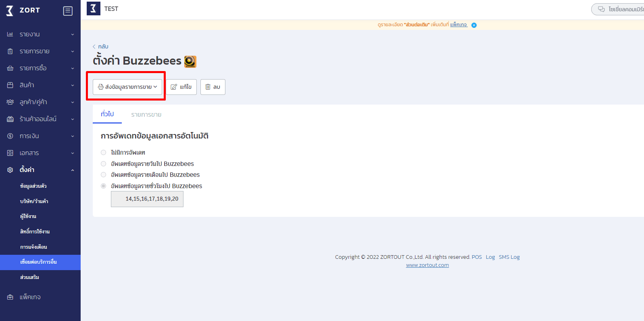Open ผู้ใช้งาน users submenu

[x=28, y=216]
